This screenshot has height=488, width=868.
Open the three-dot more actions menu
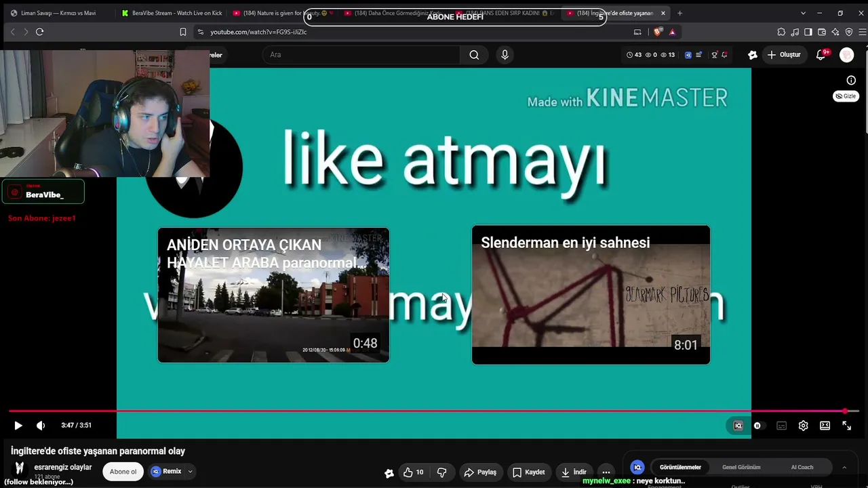click(606, 472)
